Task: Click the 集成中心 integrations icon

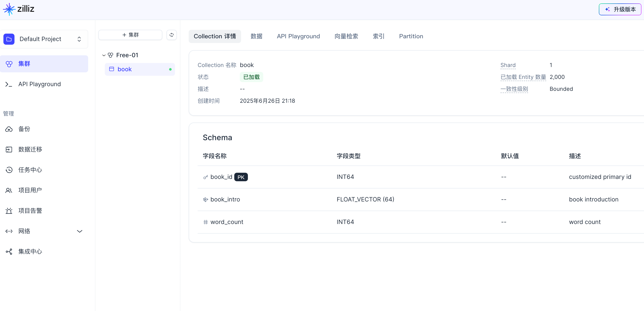Action: click(x=9, y=252)
